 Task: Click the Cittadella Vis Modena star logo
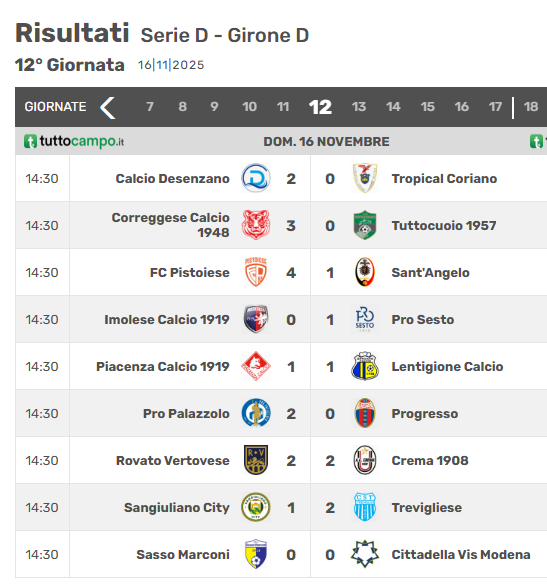pyautogui.click(x=365, y=554)
